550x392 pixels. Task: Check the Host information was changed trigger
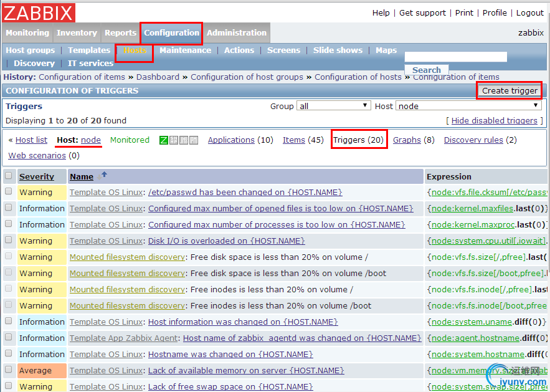point(9,321)
